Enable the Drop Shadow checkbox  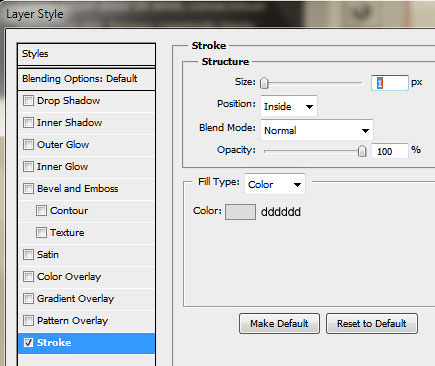(x=28, y=101)
